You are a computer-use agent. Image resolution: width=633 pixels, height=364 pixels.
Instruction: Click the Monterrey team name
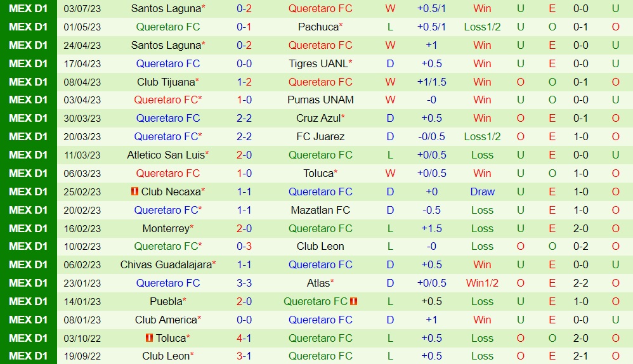166,228
